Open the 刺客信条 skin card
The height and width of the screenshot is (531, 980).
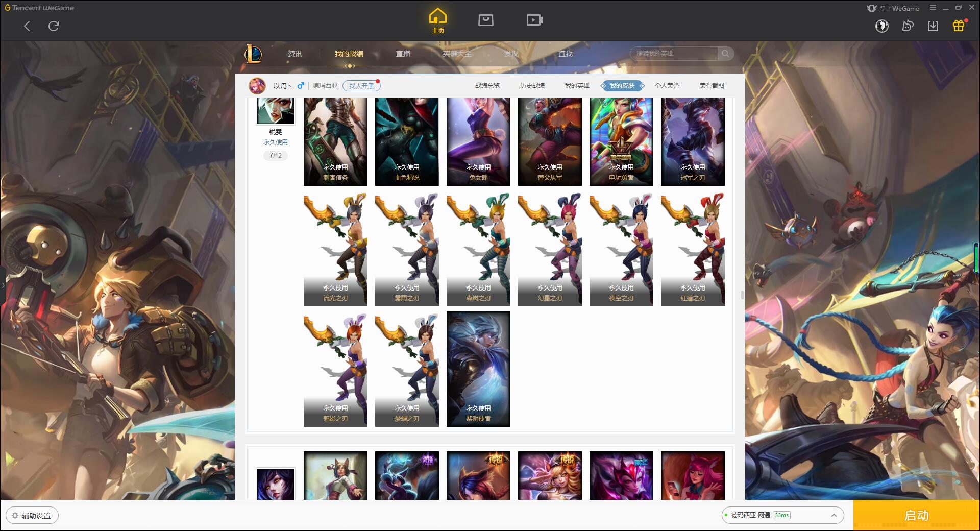click(x=335, y=141)
